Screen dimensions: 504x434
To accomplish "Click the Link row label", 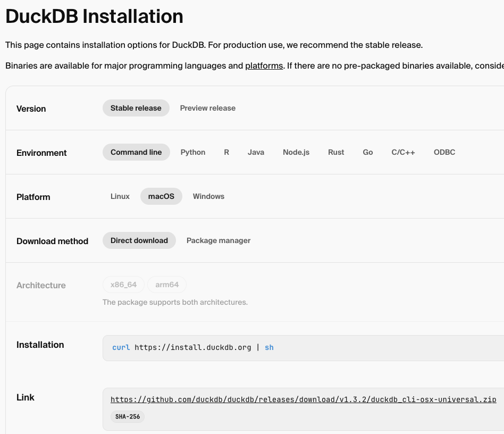I will click(x=26, y=397).
